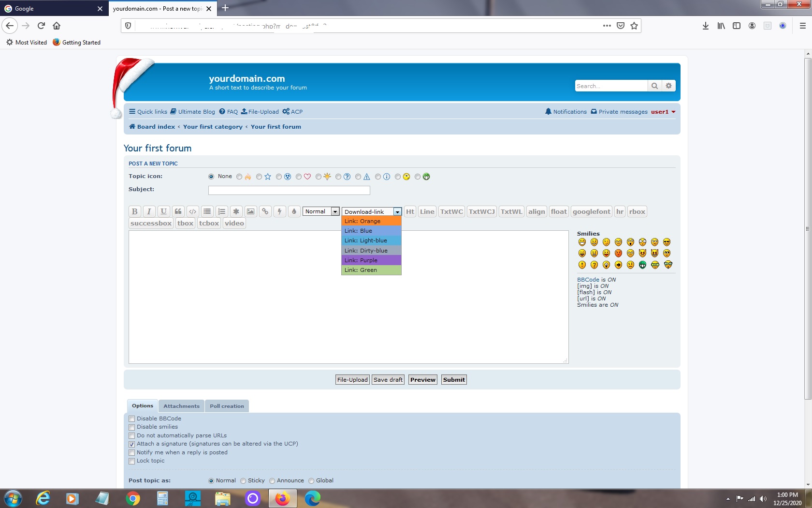Open the Normal font size dropdown
The width and height of the screenshot is (812, 508).
[x=321, y=211]
